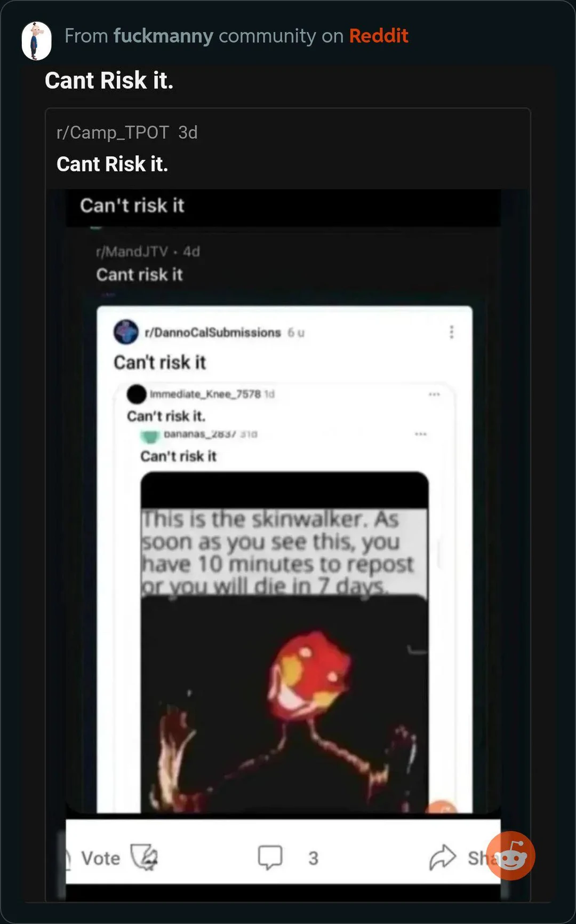Click the orange Reddit link in the header
Viewport: 576px width, 924px height.
[x=379, y=36]
